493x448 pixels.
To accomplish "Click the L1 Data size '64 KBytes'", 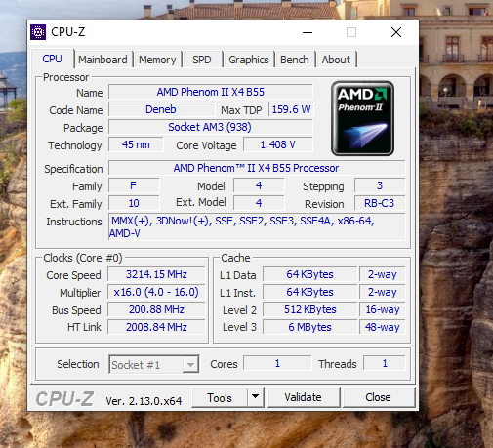I will (309, 274).
